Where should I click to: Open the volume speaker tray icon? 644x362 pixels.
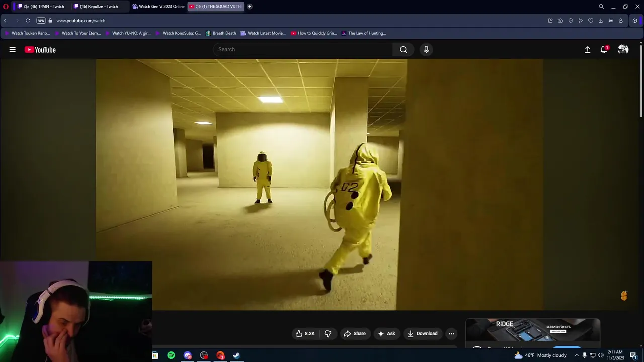[x=600, y=355]
